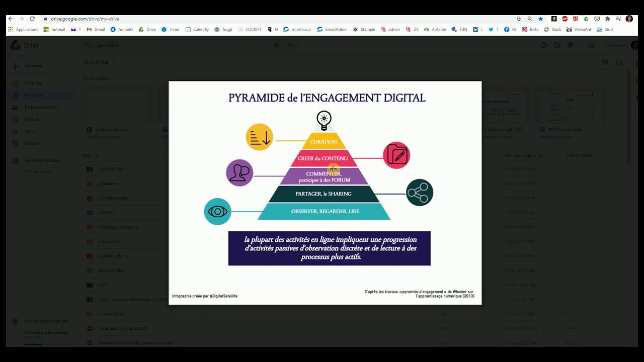This screenshot has height=362, width=644.
Task: Open Corbeille in the sidebar
Action: click(40, 143)
